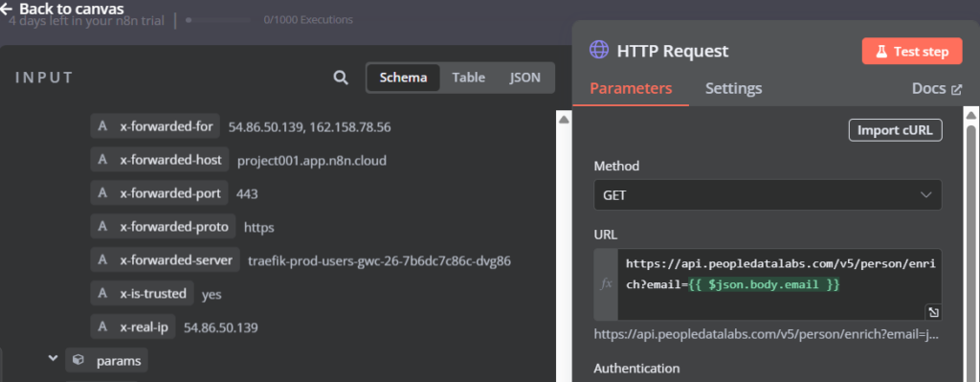Viewport: 980px width, 382px height.
Task: Click the value https
Action: [x=258, y=228]
